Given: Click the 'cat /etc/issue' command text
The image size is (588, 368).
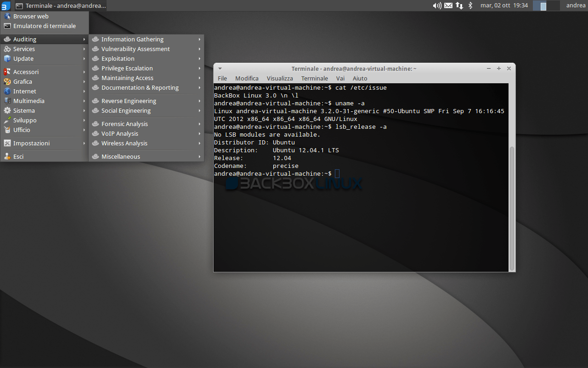Looking at the screenshot, I should tap(361, 87).
